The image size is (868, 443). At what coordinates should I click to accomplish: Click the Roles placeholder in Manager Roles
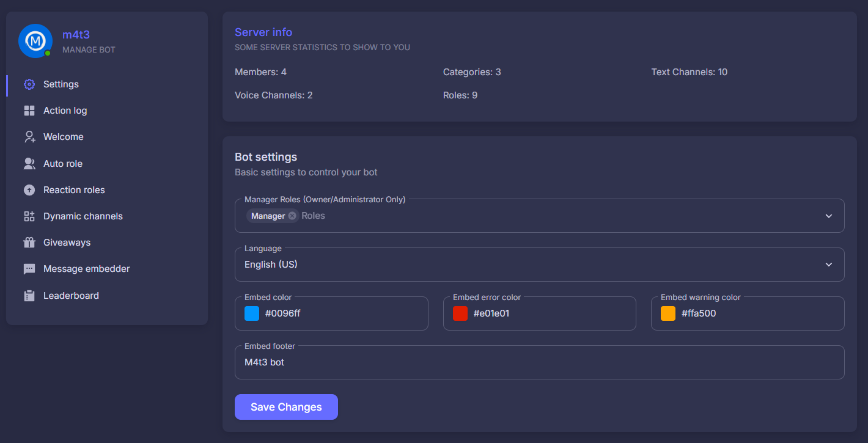(x=313, y=216)
